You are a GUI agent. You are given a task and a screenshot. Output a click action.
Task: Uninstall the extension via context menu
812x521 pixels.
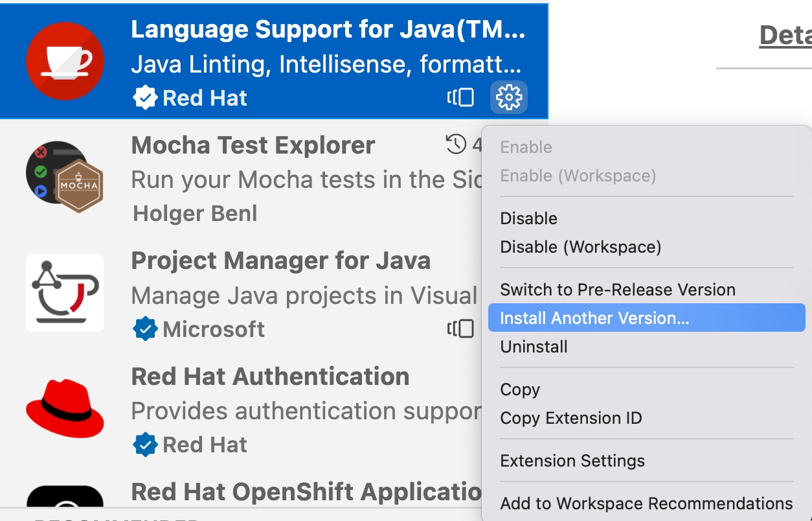(x=534, y=347)
